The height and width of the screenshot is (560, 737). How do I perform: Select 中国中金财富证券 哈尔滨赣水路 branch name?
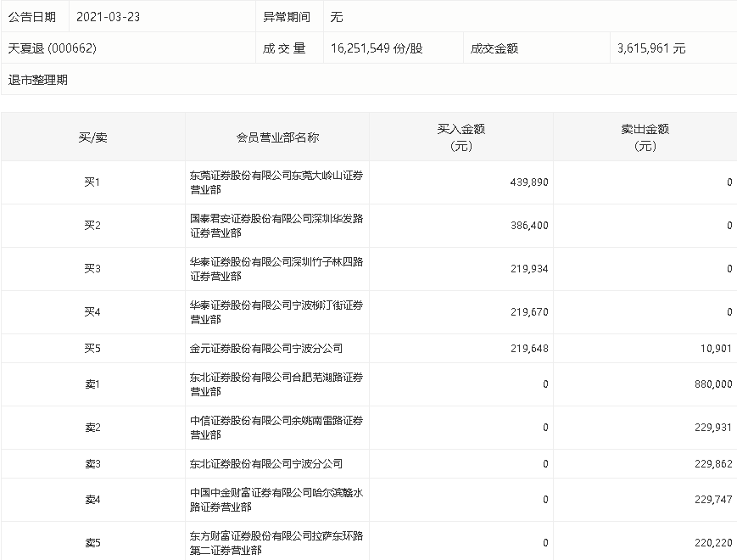point(276,500)
